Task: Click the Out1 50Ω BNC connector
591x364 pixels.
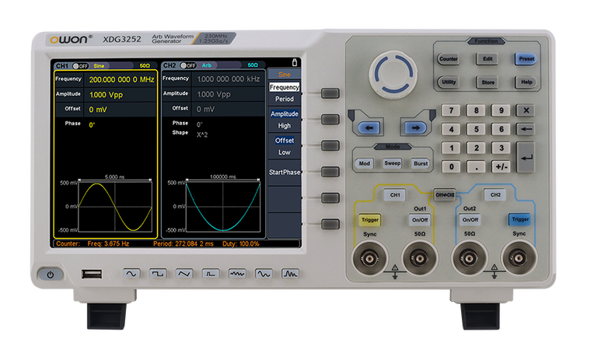Action: pos(419,258)
